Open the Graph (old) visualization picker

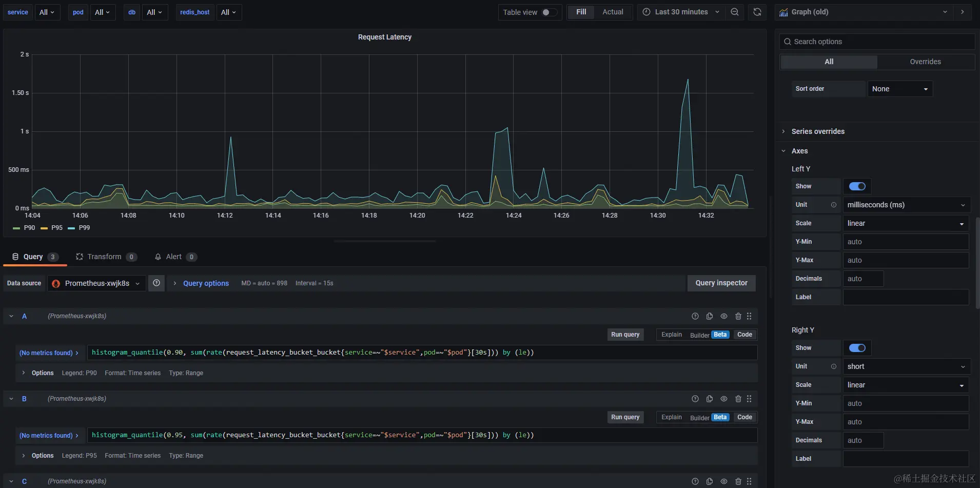pyautogui.click(x=864, y=12)
